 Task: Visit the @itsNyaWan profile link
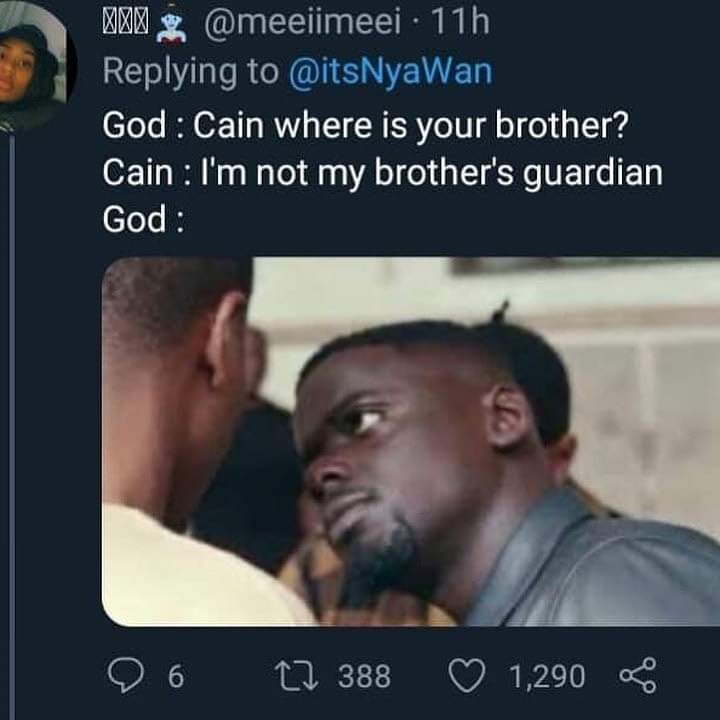pos(390,71)
